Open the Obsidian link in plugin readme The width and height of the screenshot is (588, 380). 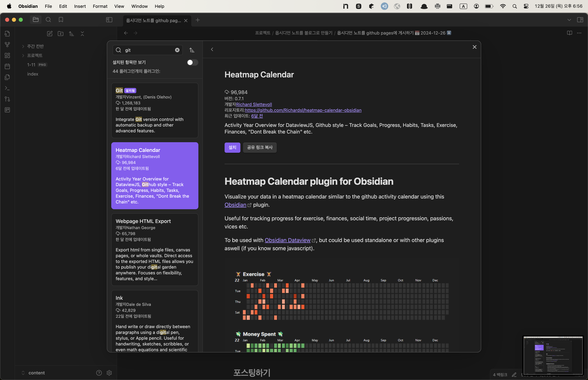[235, 205]
